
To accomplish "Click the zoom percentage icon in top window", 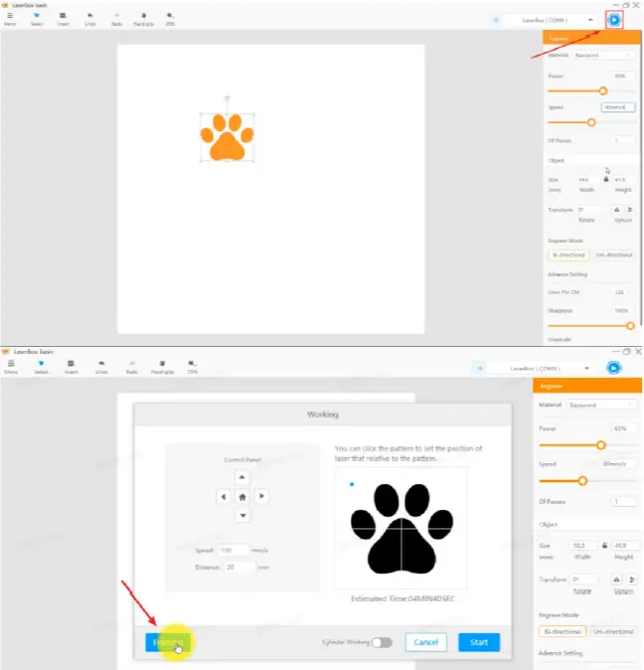I will pyautogui.click(x=170, y=16).
